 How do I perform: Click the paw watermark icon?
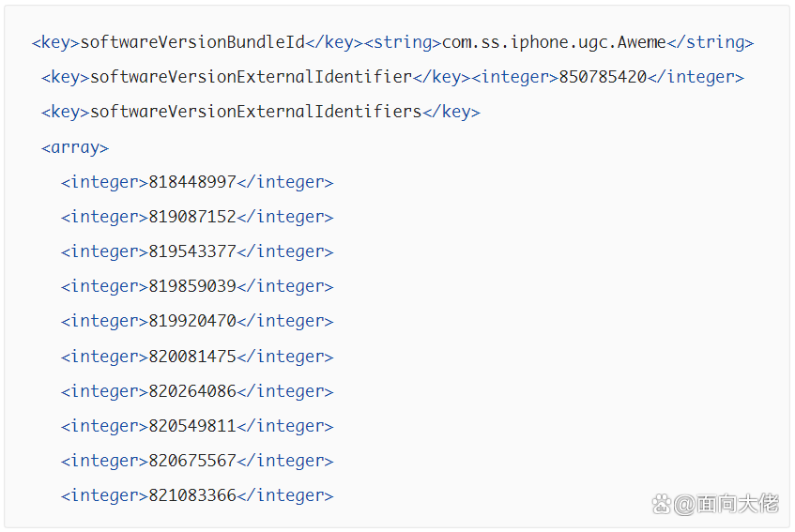point(662,504)
